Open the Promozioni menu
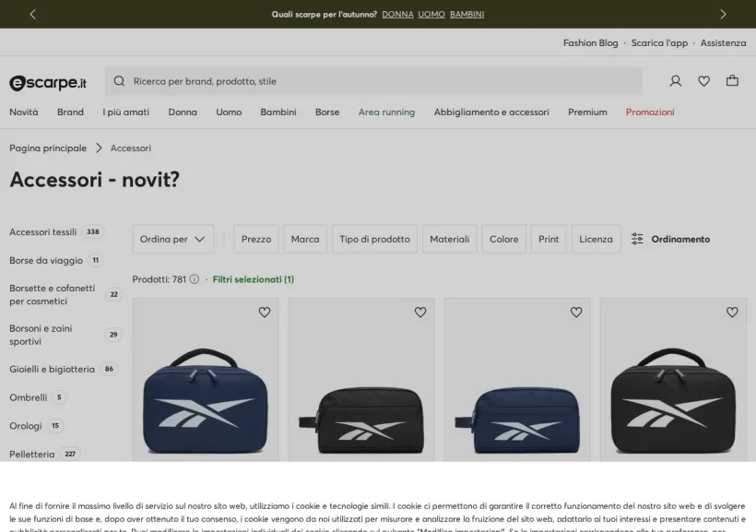Screen dimensions: 756x532 pyautogui.click(x=650, y=112)
